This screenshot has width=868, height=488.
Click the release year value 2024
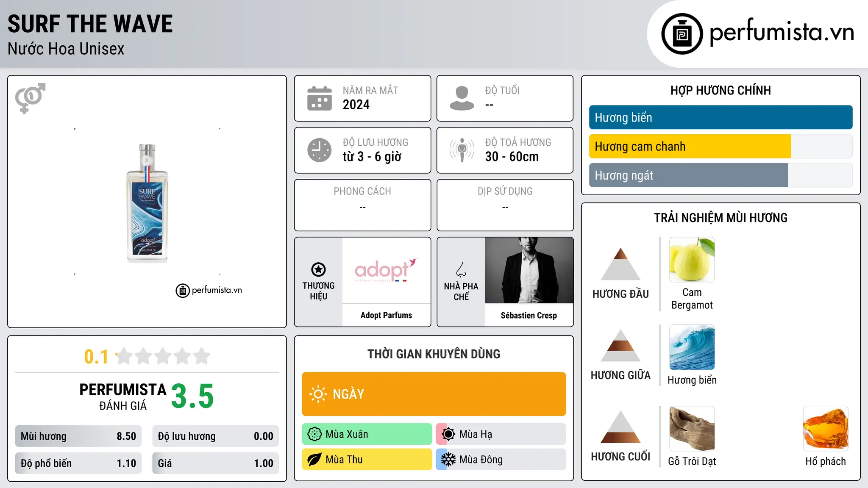(356, 105)
